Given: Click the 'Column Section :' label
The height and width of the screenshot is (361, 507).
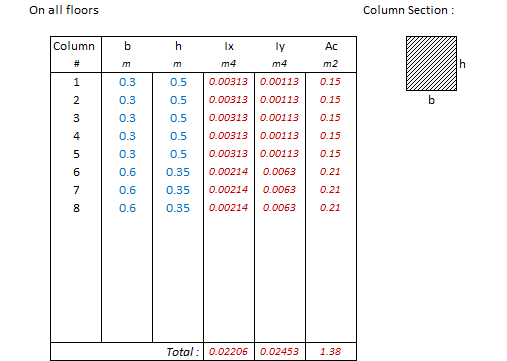Looking at the screenshot, I should coord(408,10).
